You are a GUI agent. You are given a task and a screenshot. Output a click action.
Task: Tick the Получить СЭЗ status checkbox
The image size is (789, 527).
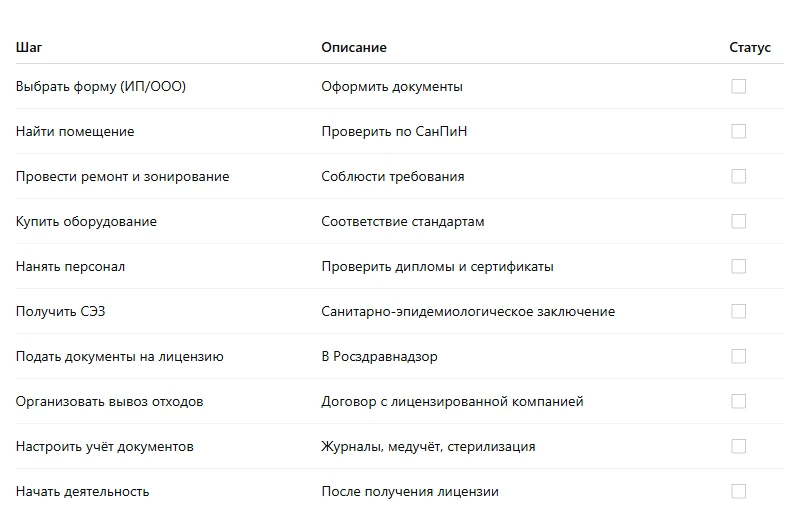coord(738,311)
